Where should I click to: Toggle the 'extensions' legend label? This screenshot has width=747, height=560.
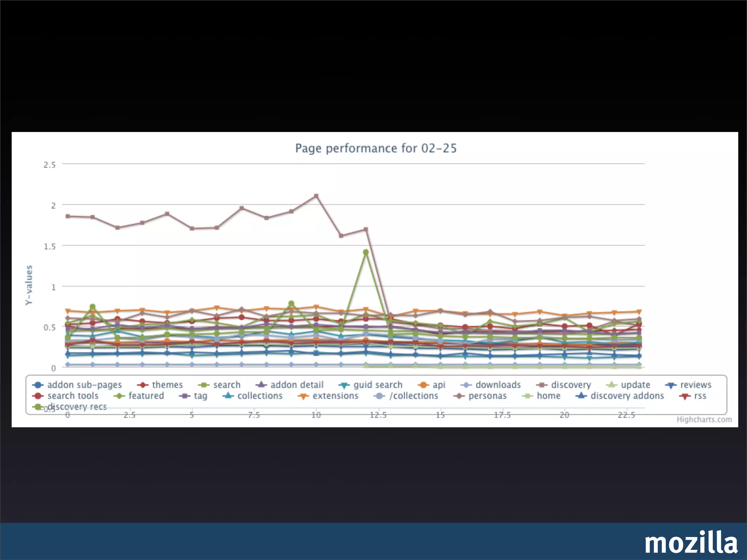point(335,396)
